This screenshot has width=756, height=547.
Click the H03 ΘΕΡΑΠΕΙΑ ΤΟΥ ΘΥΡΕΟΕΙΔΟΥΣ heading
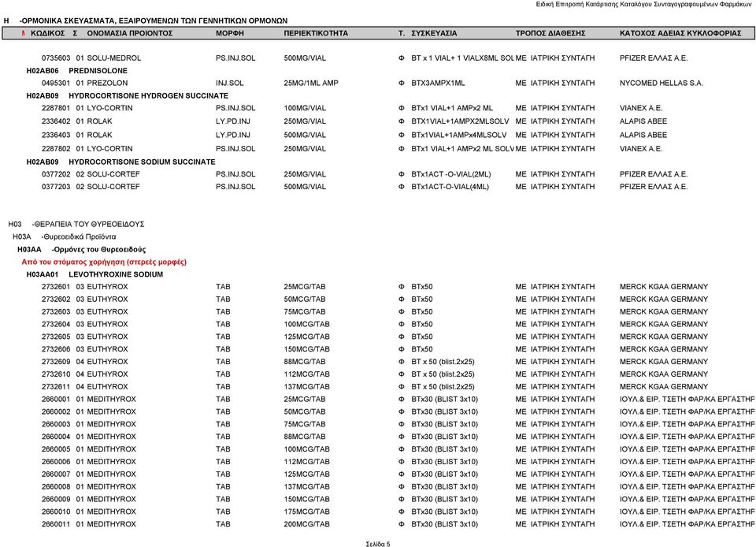tap(76, 224)
